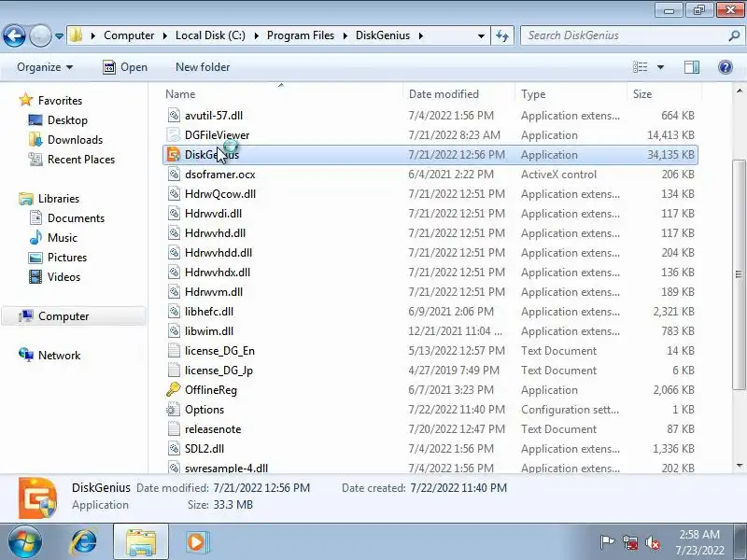Open the Music library

point(53,238)
